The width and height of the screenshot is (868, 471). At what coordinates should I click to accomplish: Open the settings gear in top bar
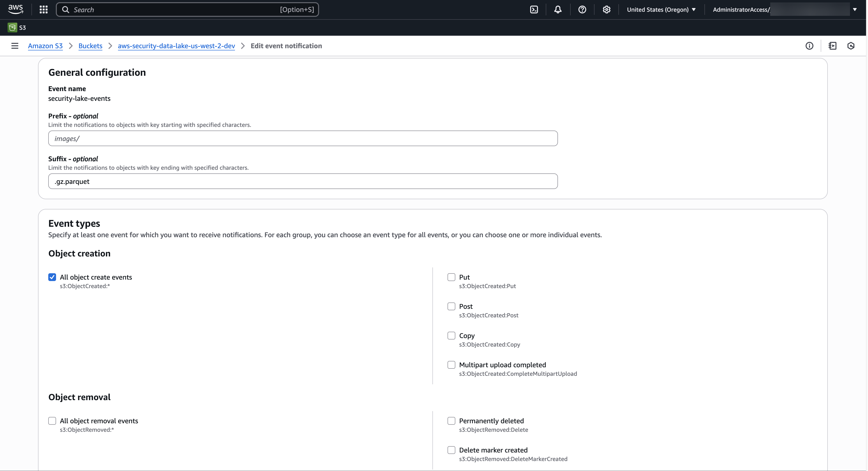pyautogui.click(x=606, y=9)
